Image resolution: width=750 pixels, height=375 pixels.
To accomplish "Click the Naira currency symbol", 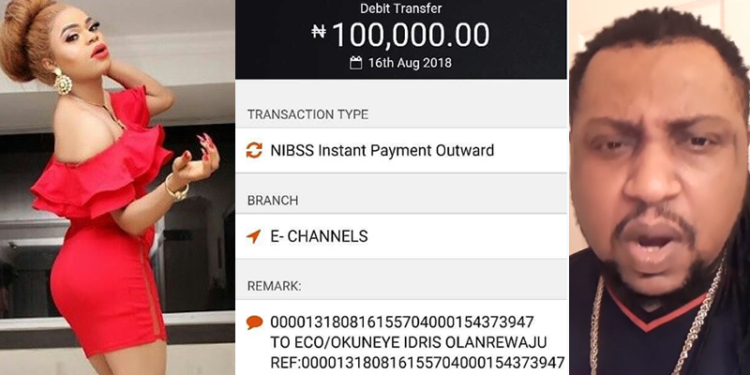I will point(319,32).
